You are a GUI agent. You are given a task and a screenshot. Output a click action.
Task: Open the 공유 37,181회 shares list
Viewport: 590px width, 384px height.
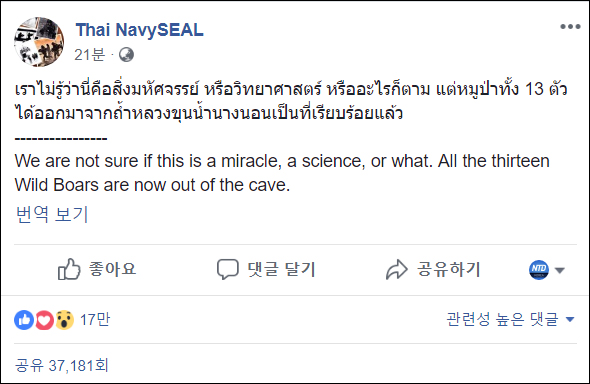point(62,366)
